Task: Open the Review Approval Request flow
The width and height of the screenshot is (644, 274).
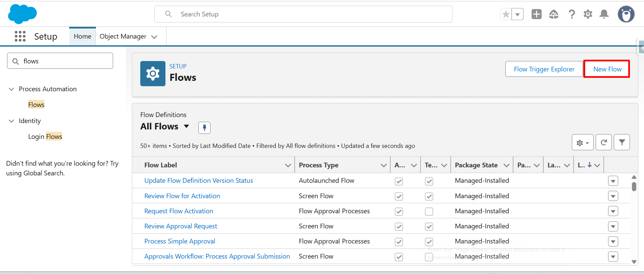Action: click(x=181, y=226)
